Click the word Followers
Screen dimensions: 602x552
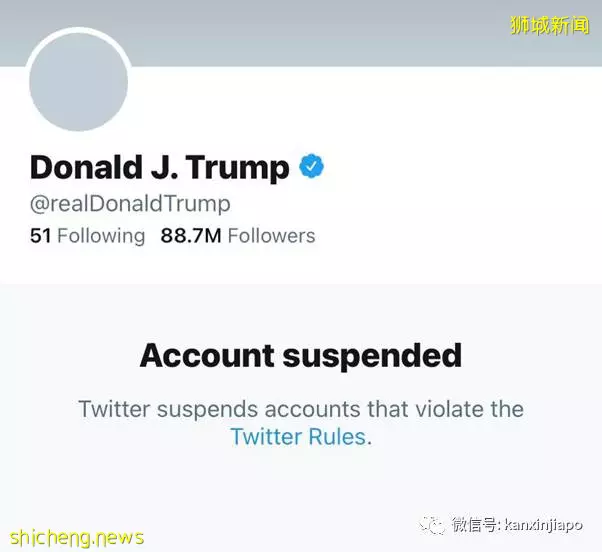(x=271, y=236)
